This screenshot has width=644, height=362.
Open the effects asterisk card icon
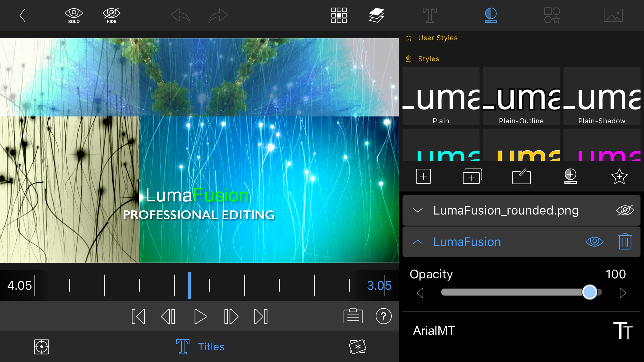pyautogui.click(x=358, y=347)
